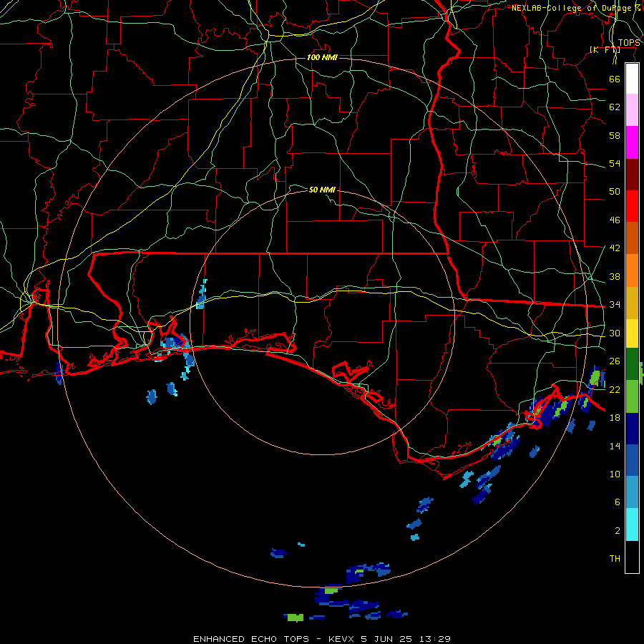
Task: Click the white swatch atop the tops legend
Action: tap(632, 79)
